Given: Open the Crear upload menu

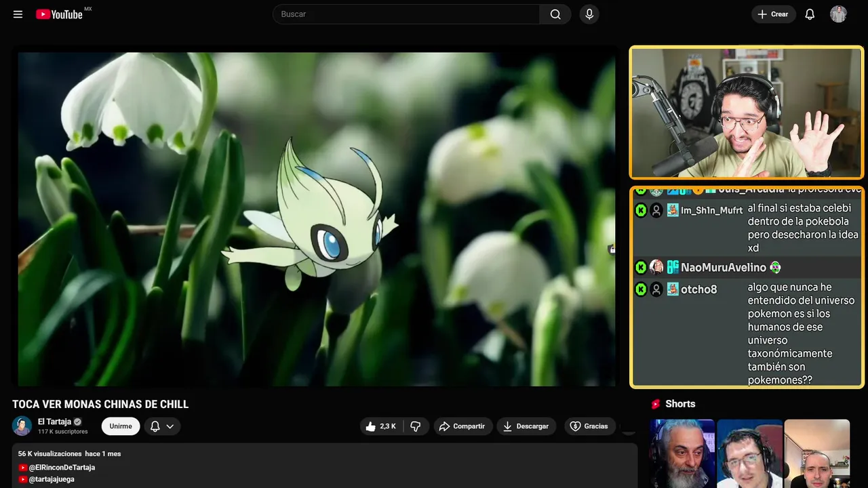Looking at the screenshot, I should pyautogui.click(x=773, y=14).
